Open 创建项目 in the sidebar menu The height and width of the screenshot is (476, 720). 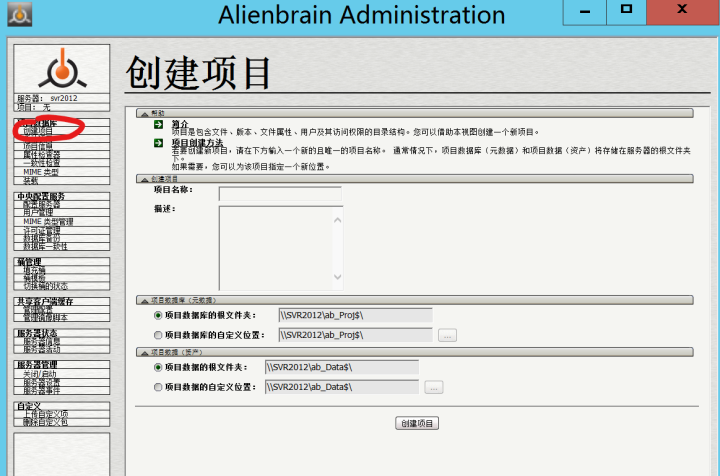[38, 131]
